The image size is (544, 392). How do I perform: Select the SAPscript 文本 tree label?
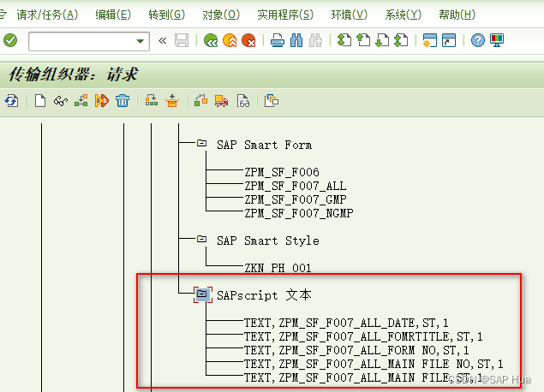click(x=264, y=295)
